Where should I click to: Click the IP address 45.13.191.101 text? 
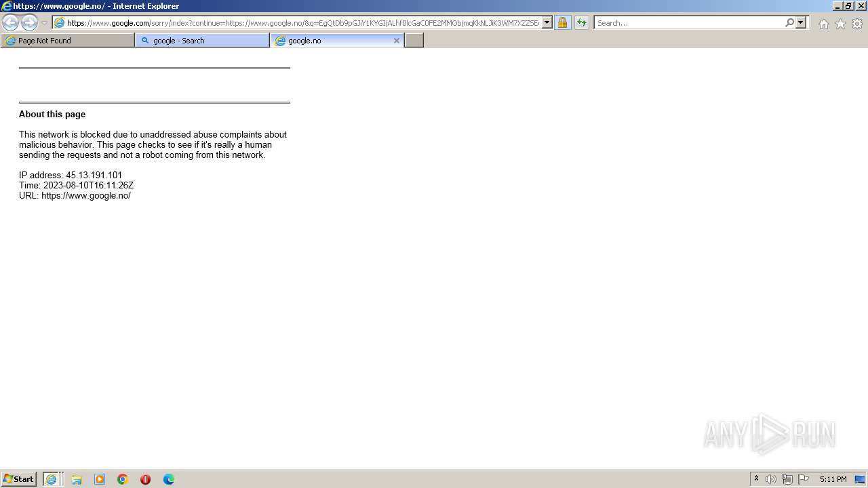pyautogui.click(x=71, y=176)
